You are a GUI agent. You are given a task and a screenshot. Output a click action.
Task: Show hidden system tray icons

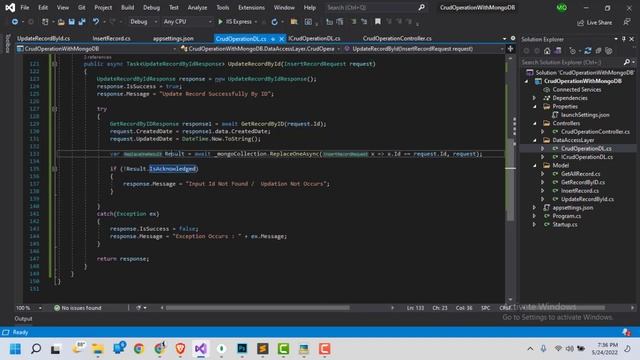(530, 349)
